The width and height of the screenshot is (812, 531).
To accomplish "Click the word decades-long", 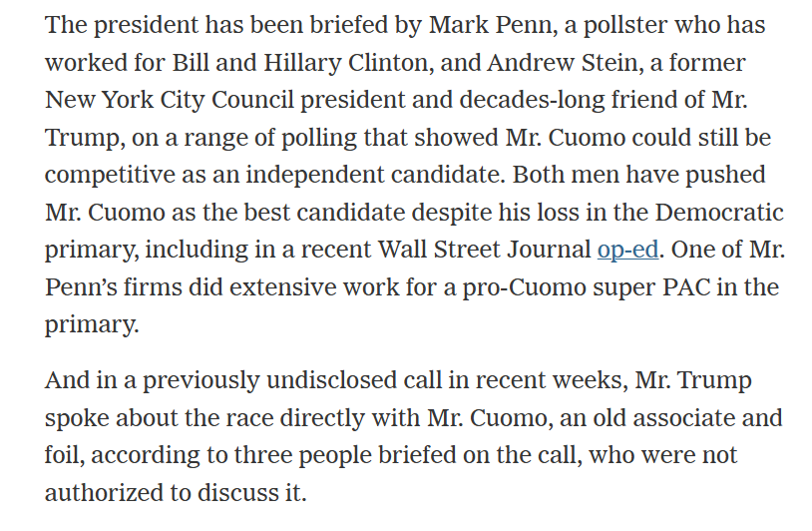I will tap(532, 101).
